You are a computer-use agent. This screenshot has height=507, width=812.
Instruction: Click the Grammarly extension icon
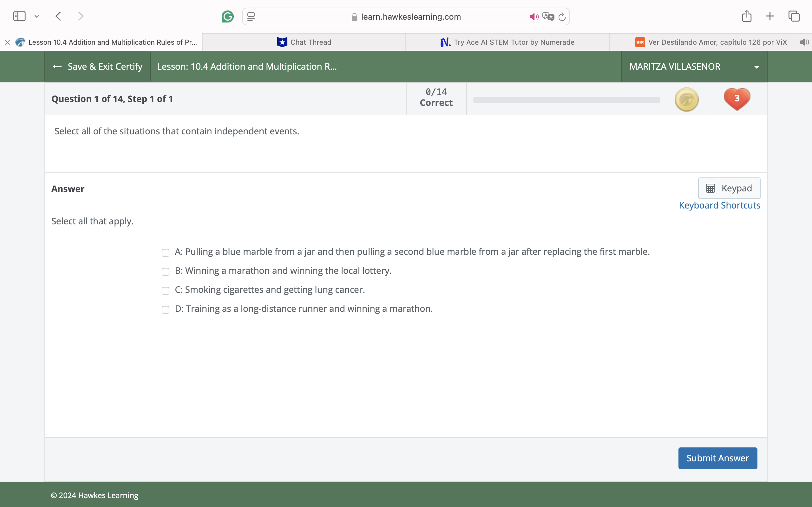point(227,16)
